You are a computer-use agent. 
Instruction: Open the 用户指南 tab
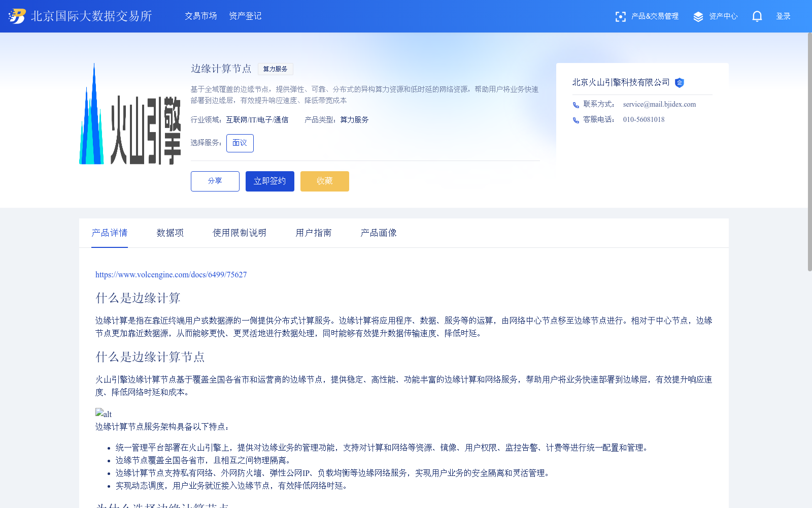314,233
